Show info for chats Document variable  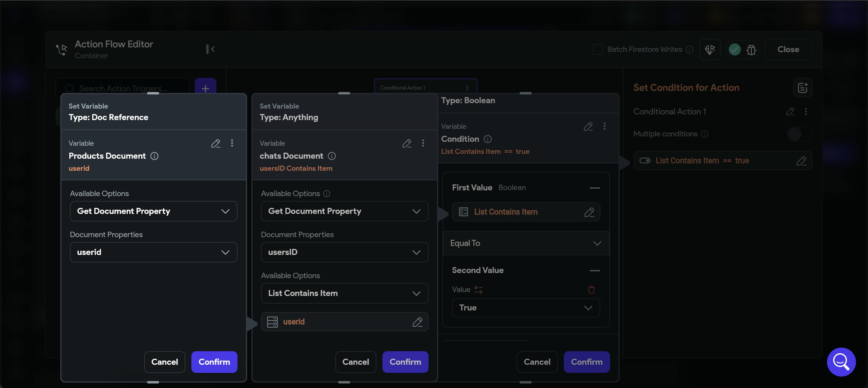point(332,156)
